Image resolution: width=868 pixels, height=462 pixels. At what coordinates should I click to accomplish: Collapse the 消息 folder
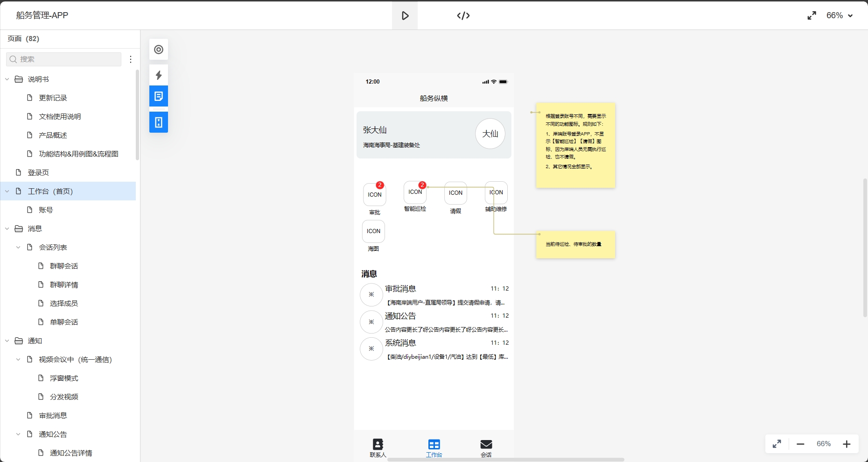(7, 229)
